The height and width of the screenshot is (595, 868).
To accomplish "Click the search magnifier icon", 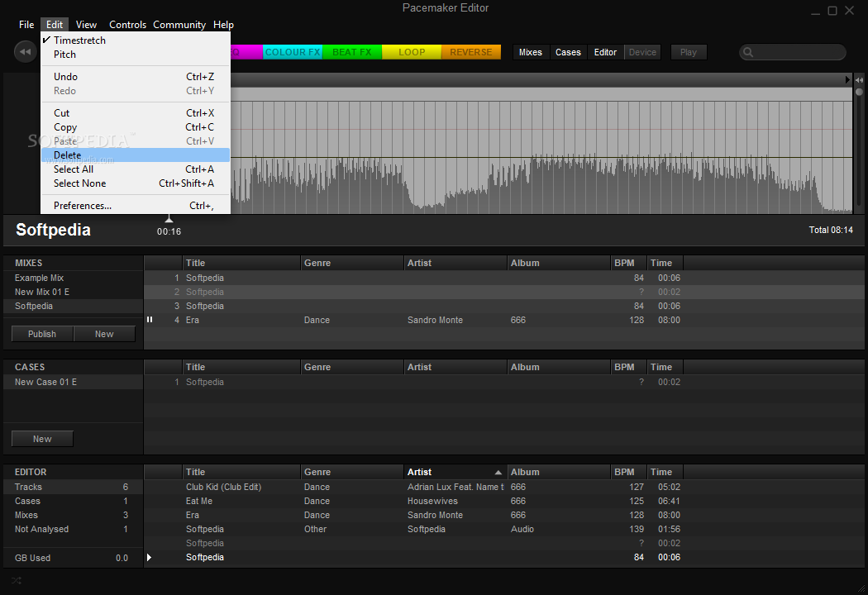I will (748, 52).
